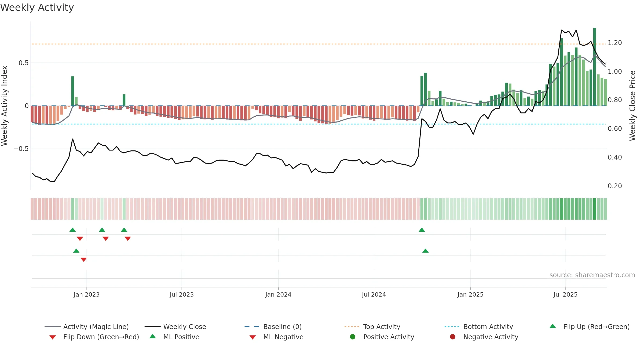This screenshot has height=362, width=644.
Task: Click the tall green spike bar in late 2022
Action: click(72, 91)
